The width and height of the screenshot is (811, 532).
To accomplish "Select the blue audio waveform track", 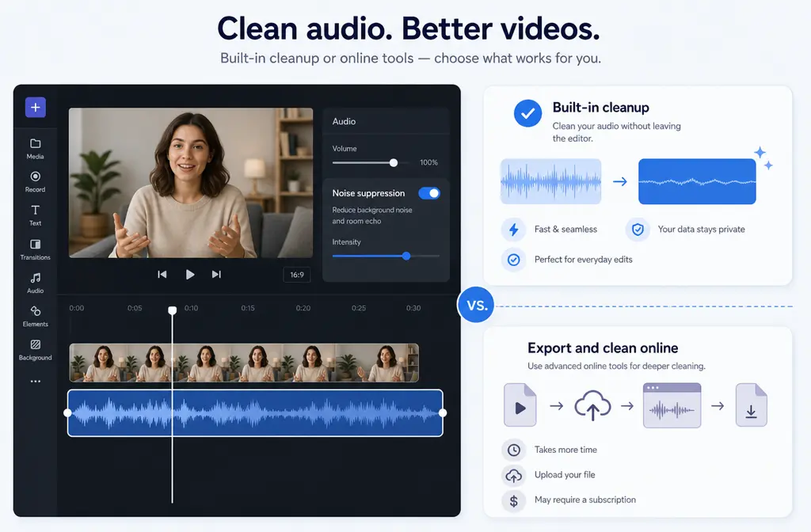I will 255,413.
